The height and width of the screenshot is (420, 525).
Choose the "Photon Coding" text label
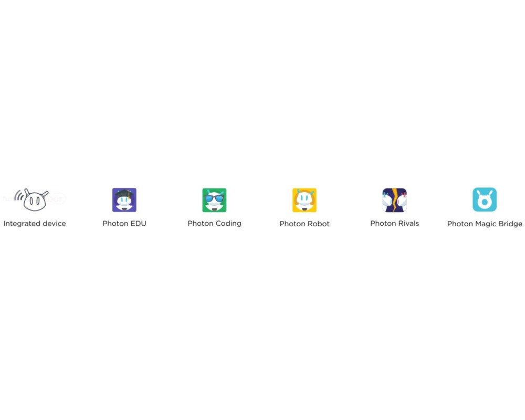coord(214,224)
